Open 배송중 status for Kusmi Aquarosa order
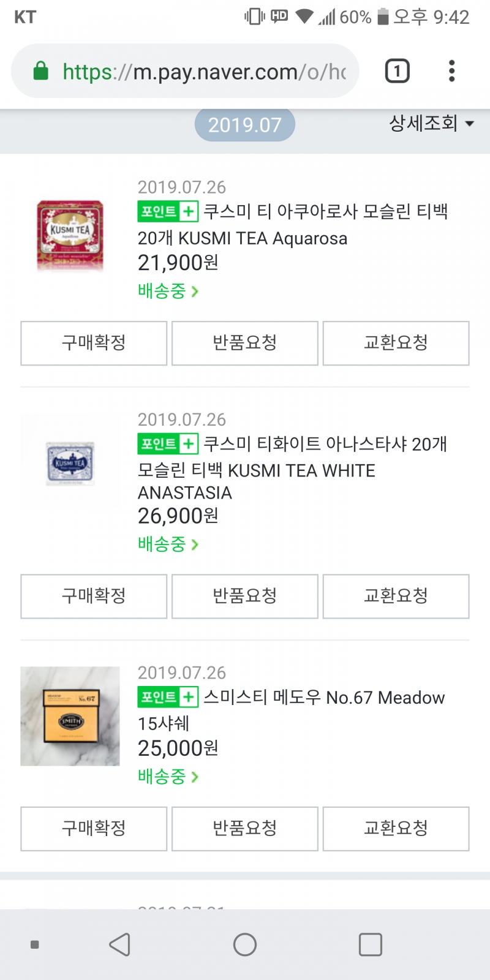 [x=168, y=291]
